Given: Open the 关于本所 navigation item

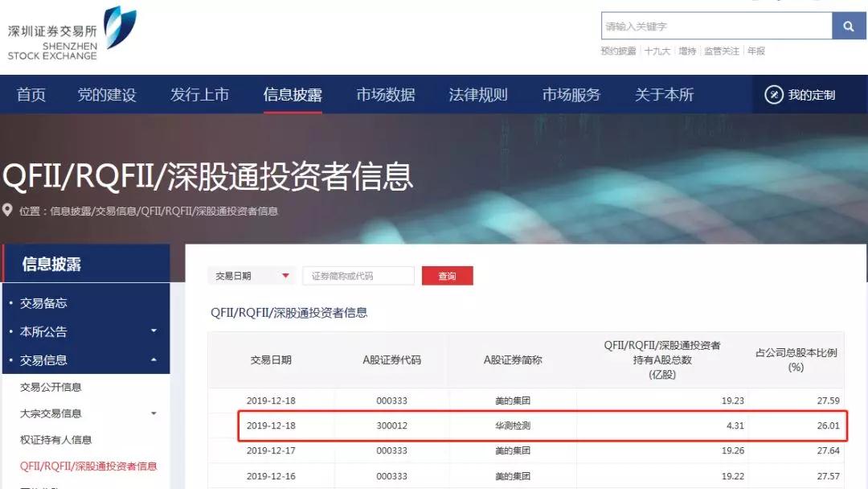Looking at the screenshot, I should coord(665,95).
